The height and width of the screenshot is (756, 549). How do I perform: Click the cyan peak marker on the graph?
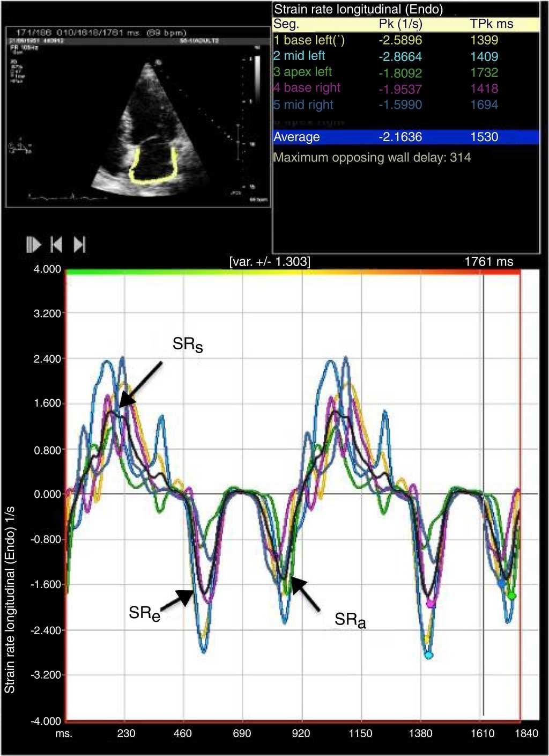428,655
